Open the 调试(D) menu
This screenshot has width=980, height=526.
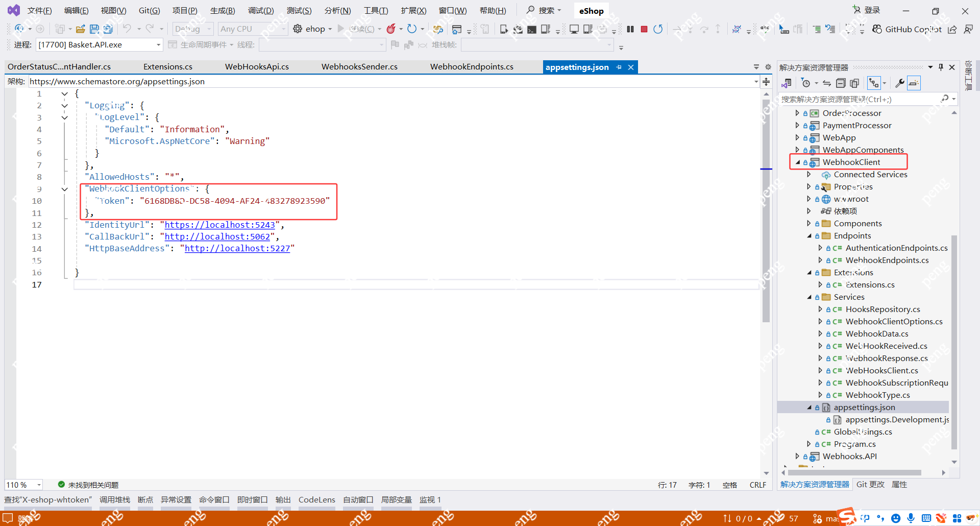point(261,11)
